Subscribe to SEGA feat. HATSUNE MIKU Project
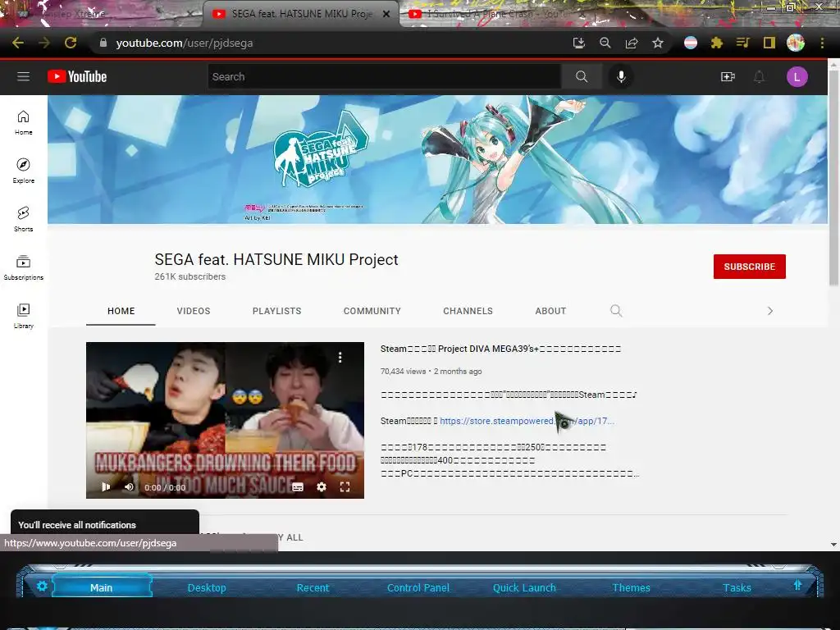 click(750, 267)
